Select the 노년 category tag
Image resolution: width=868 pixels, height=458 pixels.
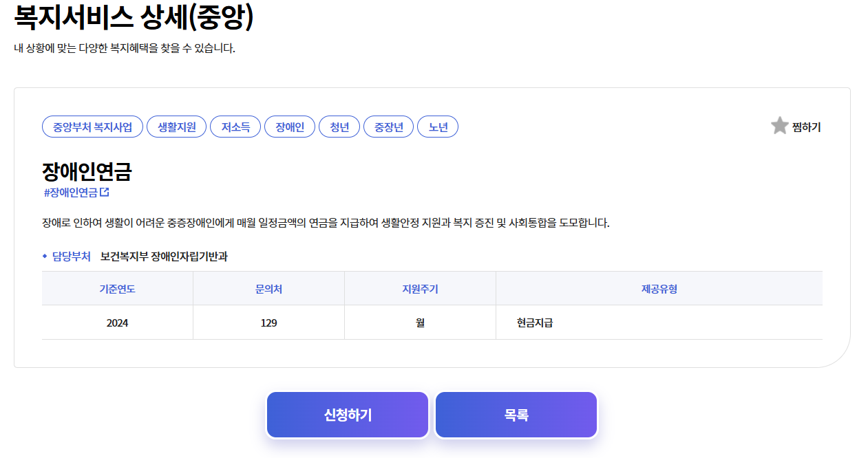coord(437,126)
